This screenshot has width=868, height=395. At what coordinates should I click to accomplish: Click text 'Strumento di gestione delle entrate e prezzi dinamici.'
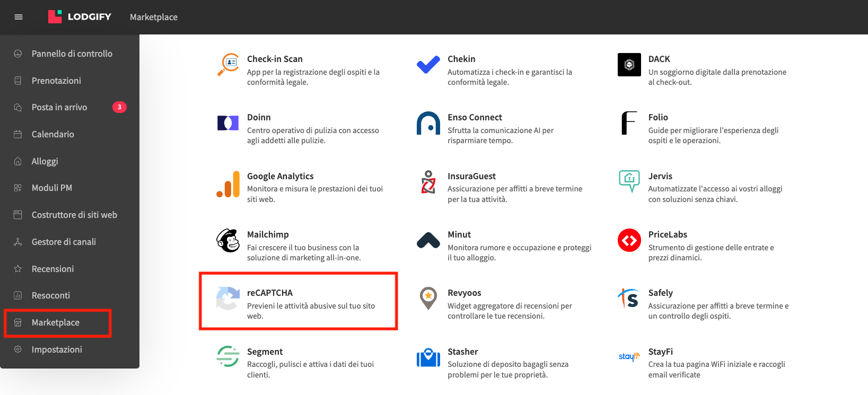click(x=711, y=252)
